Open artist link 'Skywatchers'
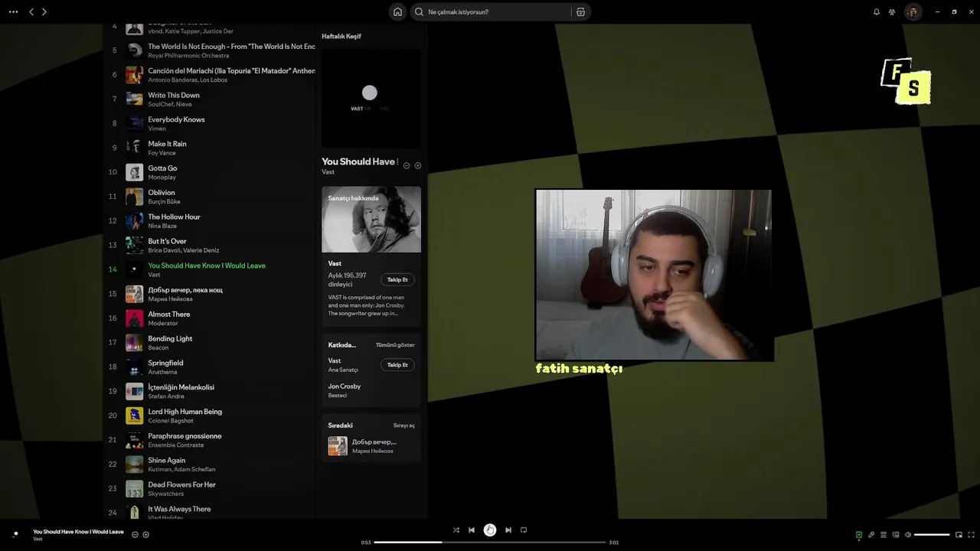The image size is (980, 551). click(x=165, y=494)
